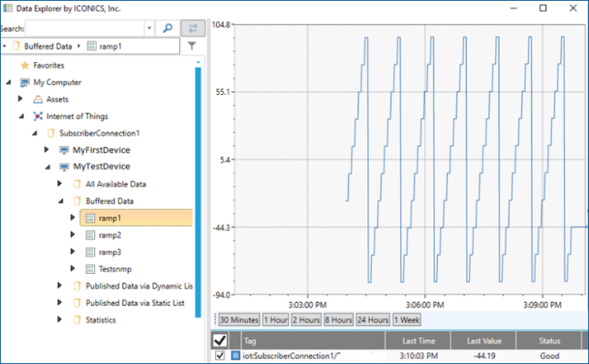Click inside the Search input field
589x364 pixels.
[85, 28]
